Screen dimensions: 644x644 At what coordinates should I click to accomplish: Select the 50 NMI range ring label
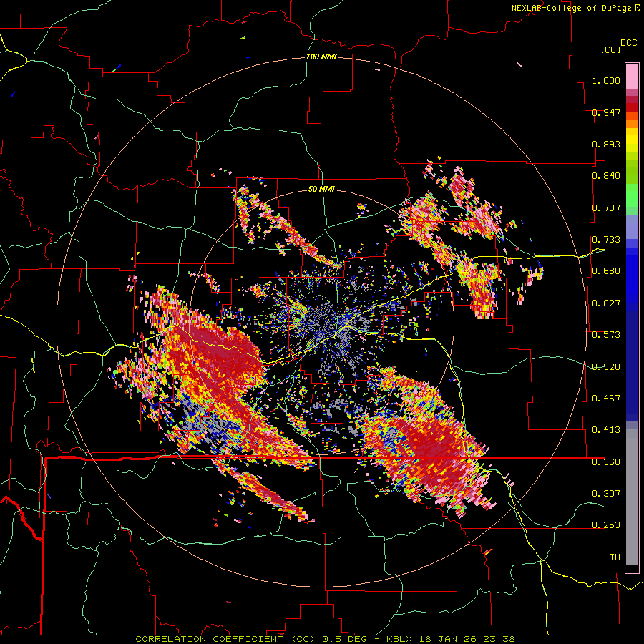coord(321,190)
